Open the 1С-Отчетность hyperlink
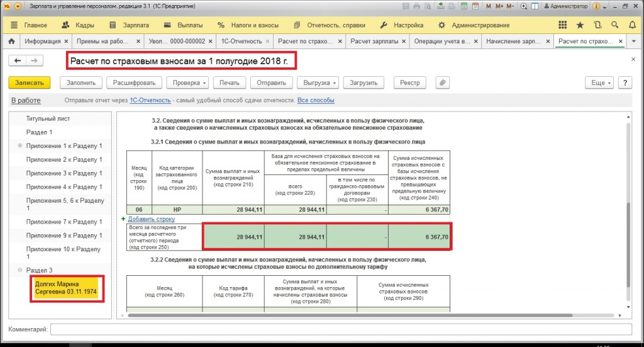Screen dimensions: 644x347 click(150, 100)
